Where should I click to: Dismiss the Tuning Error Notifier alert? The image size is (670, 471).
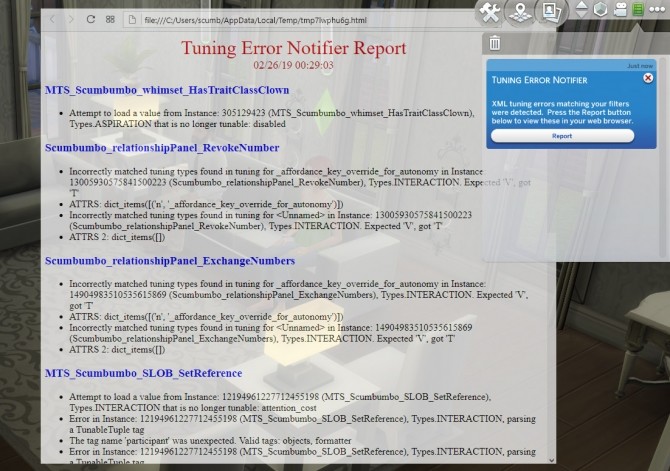pos(648,78)
